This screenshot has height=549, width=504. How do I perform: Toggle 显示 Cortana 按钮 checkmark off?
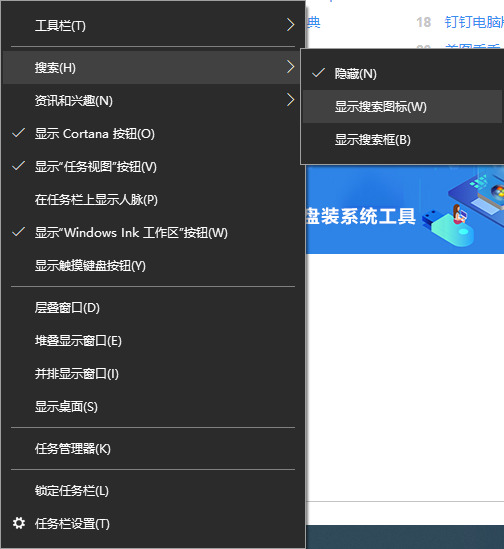19,133
